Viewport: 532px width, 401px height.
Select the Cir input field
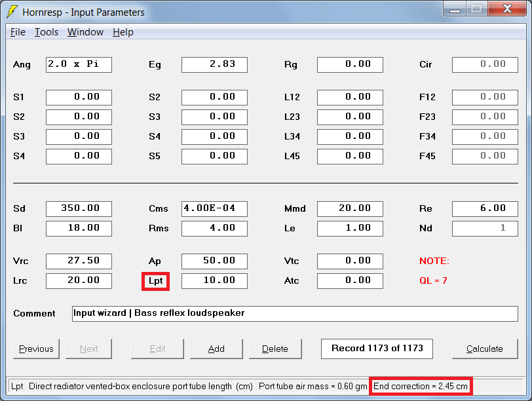point(485,64)
